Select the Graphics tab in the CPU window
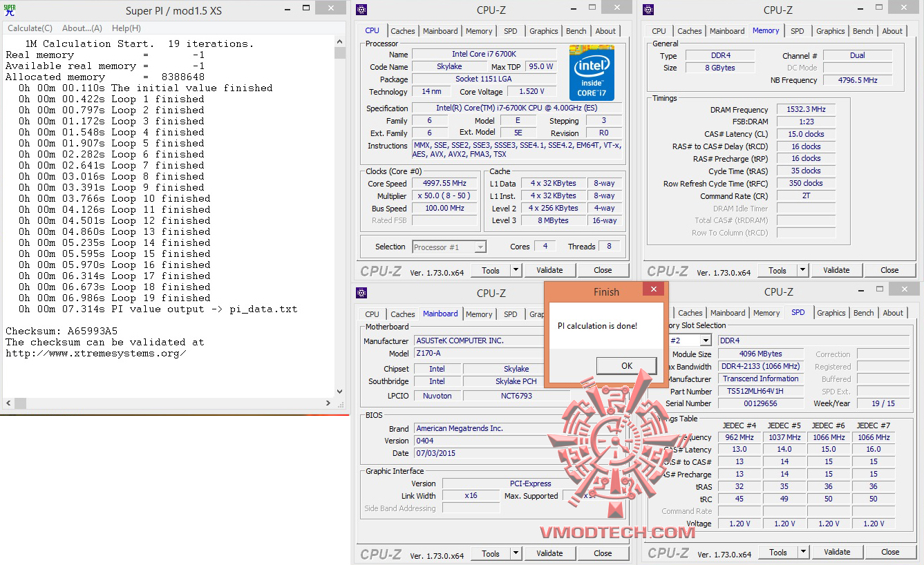Viewport: 924px width, 565px height. pyautogui.click(x=544, y=31)
